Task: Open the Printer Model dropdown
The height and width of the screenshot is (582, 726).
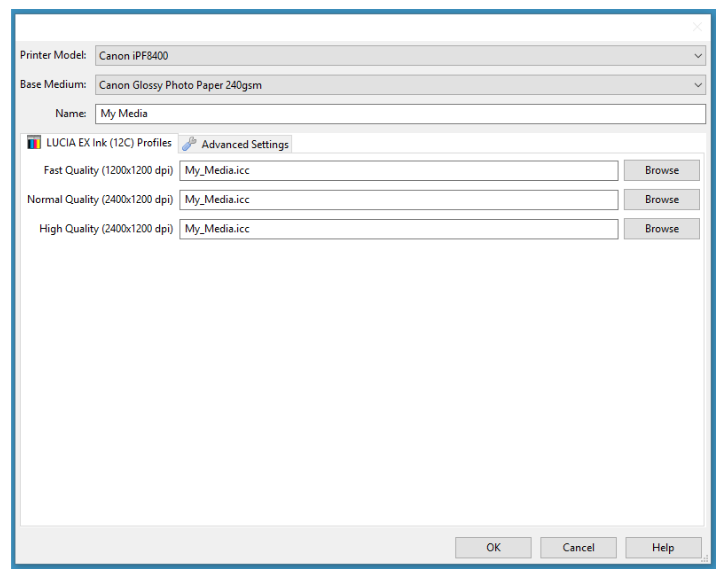Action: [400, 56]
